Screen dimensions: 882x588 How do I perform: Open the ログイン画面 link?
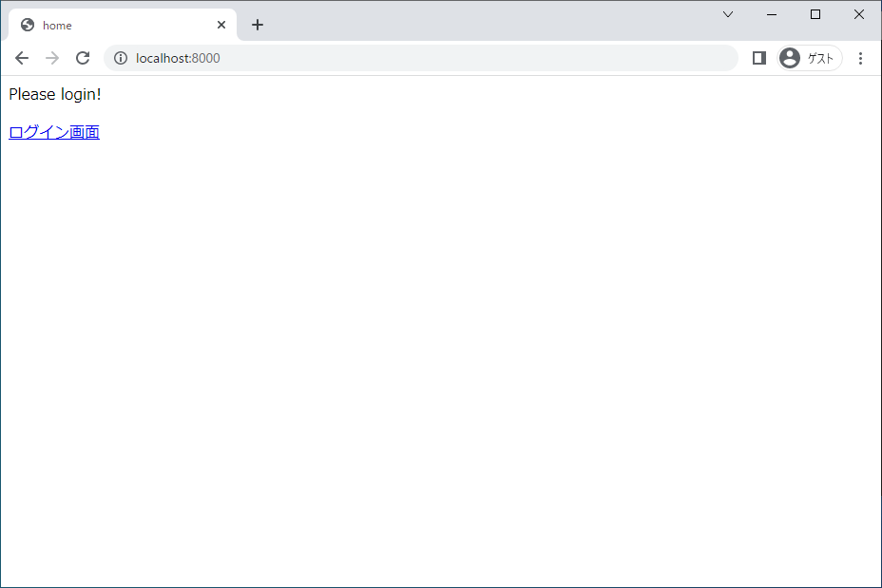click(54, 132)
